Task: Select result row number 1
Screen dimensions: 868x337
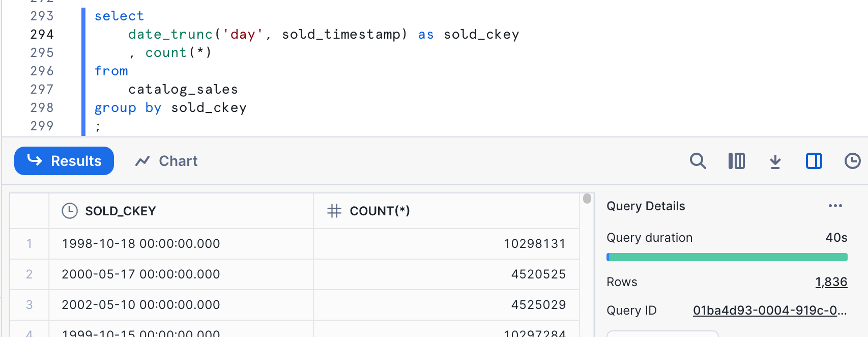Action: (30, 244)
